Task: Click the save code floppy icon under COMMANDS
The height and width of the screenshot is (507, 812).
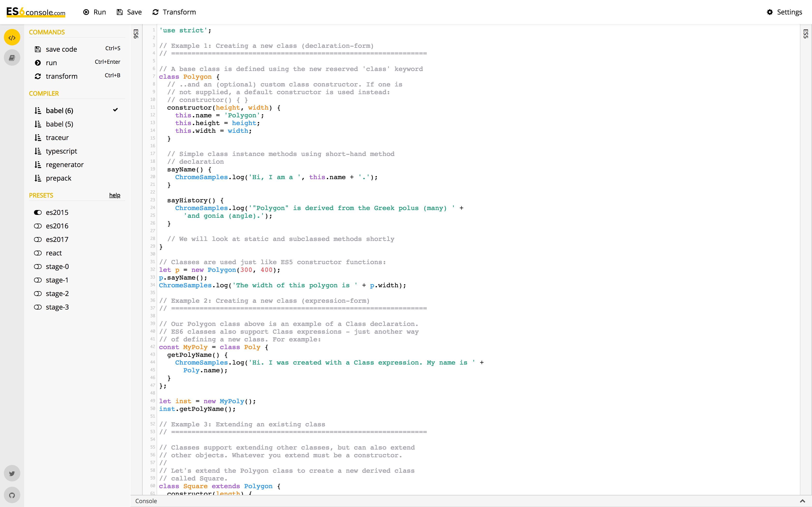Action: coord(38,49)
